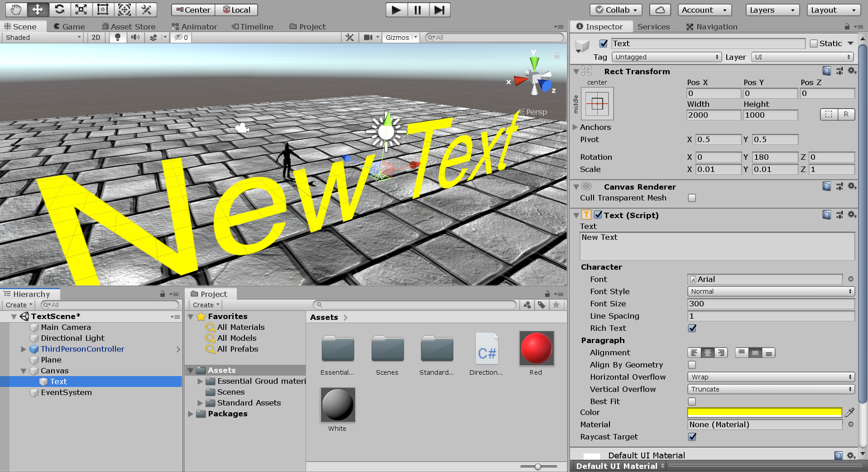Switch to the Timeline tab
This screenshot has width=868, height=472.
click(253, 27)
